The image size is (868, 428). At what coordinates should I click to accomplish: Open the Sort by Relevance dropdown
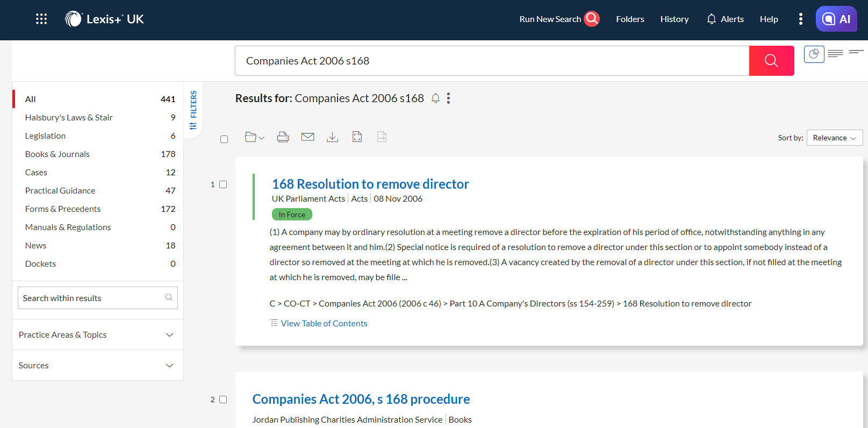click(x=834, y=138)
